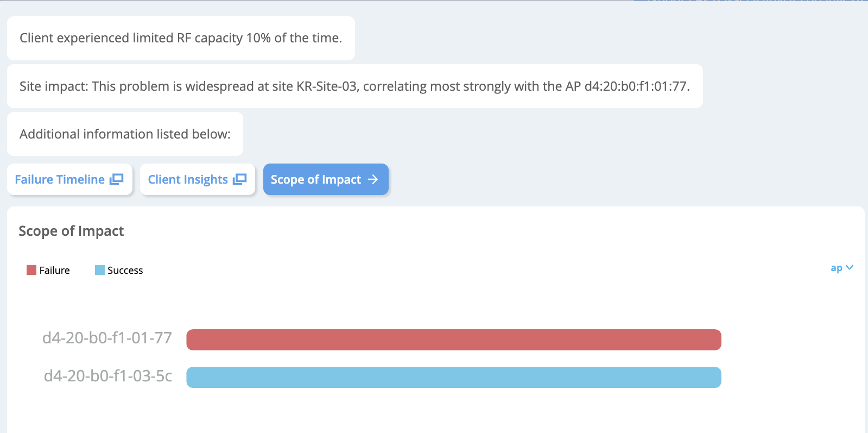
Task: Toggle the Failure series legend label
Action: [x=54, y=270]
